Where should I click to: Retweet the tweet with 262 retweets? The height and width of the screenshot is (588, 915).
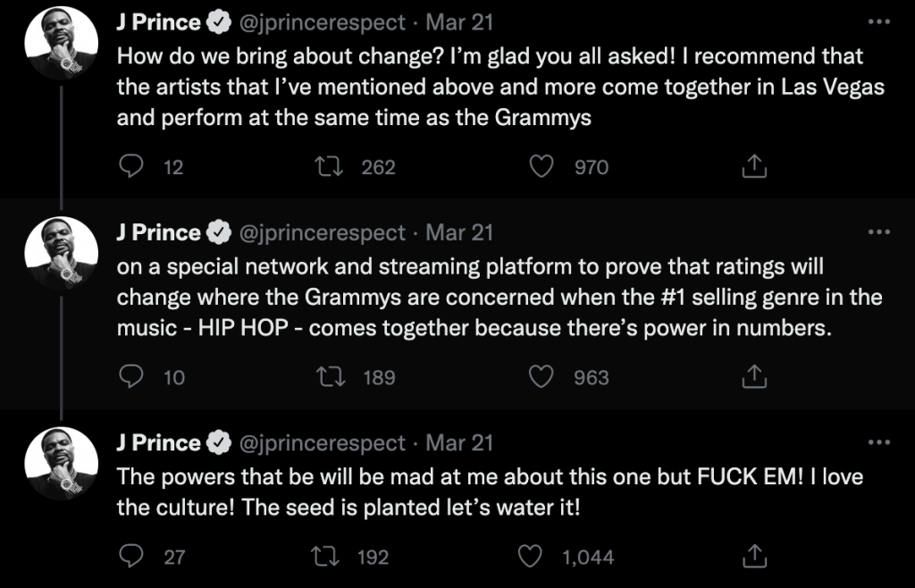click(x=329, y=166)
